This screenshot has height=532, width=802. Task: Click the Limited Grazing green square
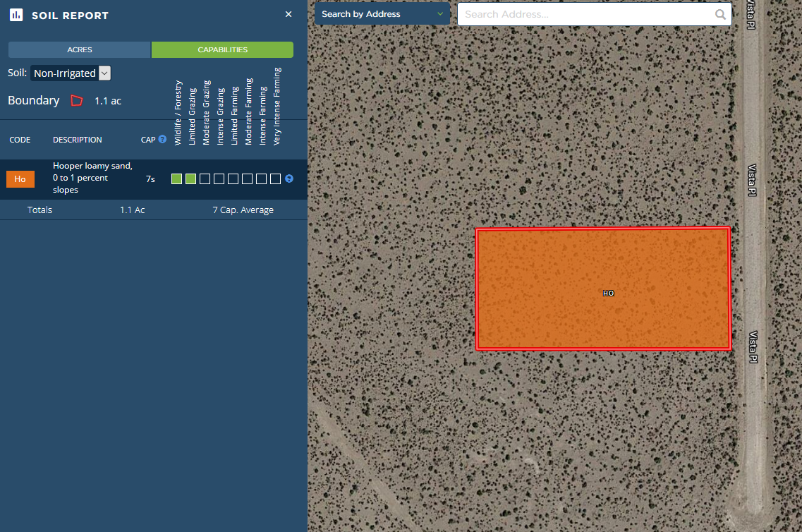click(x=191, y=179)
